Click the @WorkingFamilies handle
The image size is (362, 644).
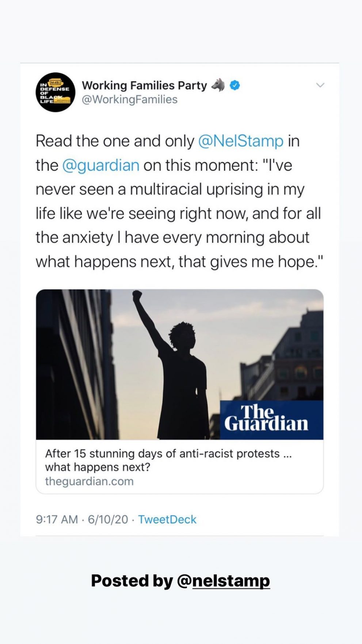[x=130, y=99]
